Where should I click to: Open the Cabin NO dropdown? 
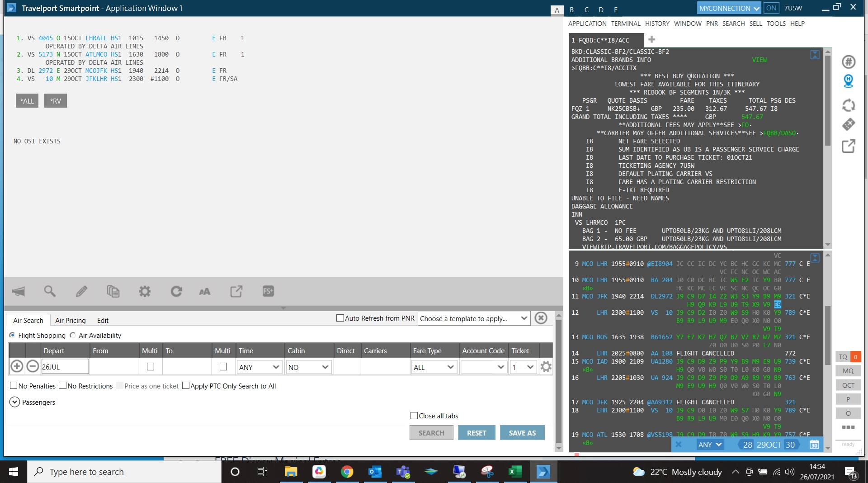tap(309, 367)
